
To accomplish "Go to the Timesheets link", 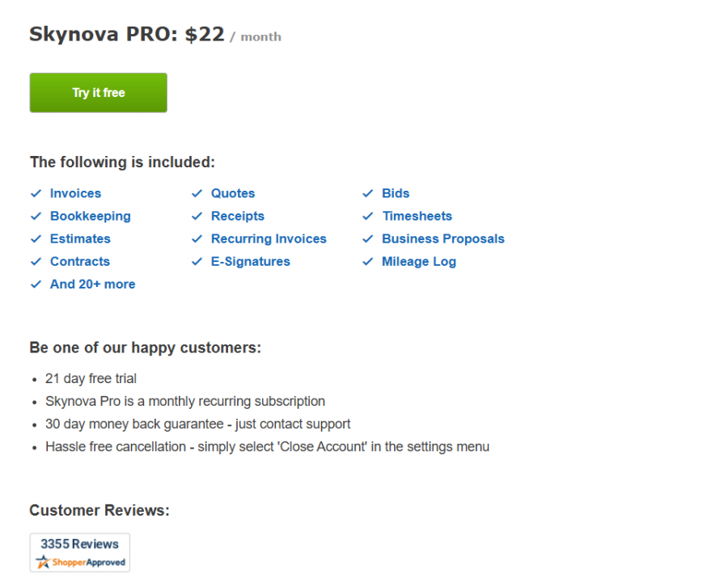I will tap(417, 216).
